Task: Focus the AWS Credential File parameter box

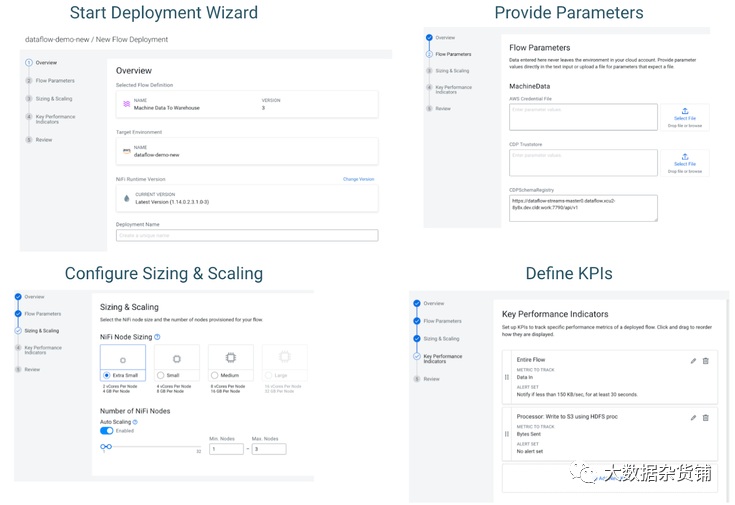Action: (x=583, y=117)
